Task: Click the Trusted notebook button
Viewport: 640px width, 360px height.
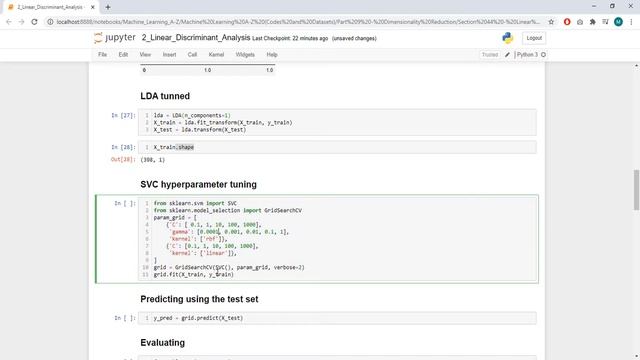Action: 490,55
